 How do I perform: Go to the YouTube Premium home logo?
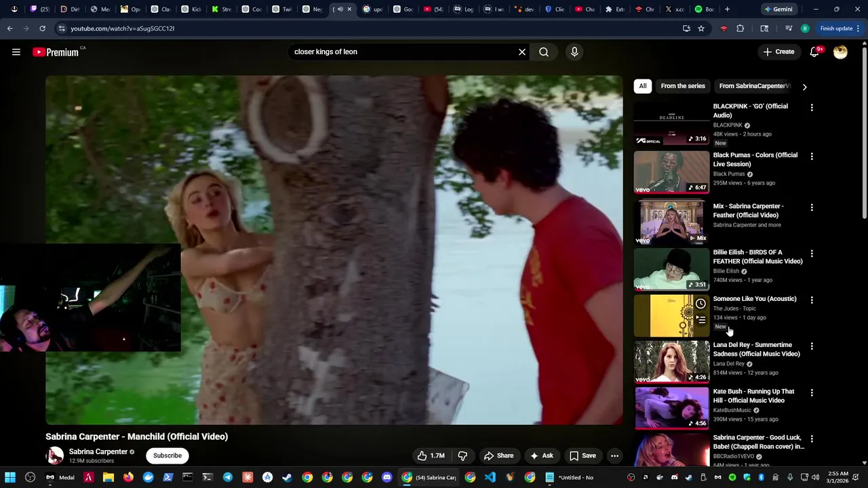point(56,52)
